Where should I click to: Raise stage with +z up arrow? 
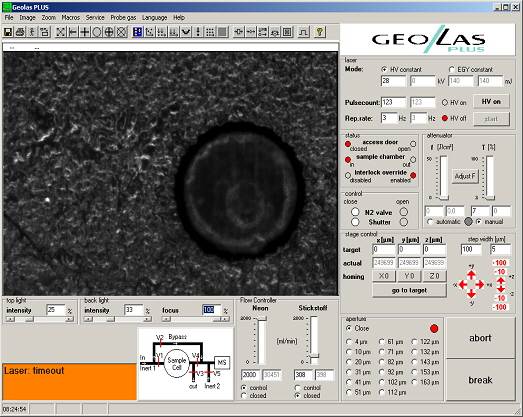[x=501, y=280]
